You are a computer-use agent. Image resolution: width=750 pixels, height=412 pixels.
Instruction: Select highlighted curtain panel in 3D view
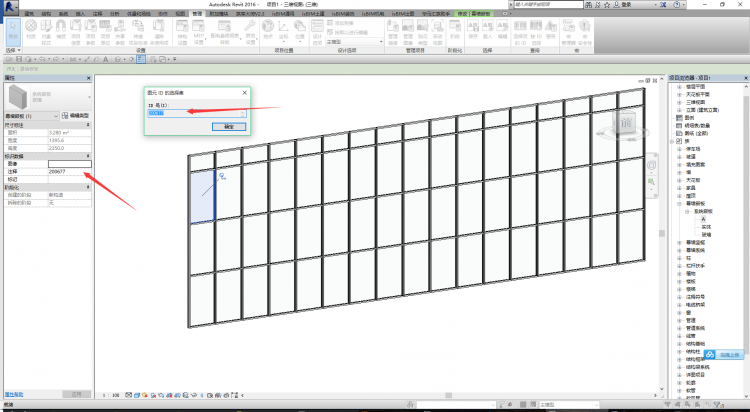pyautogui.click(x=203, y=197)
